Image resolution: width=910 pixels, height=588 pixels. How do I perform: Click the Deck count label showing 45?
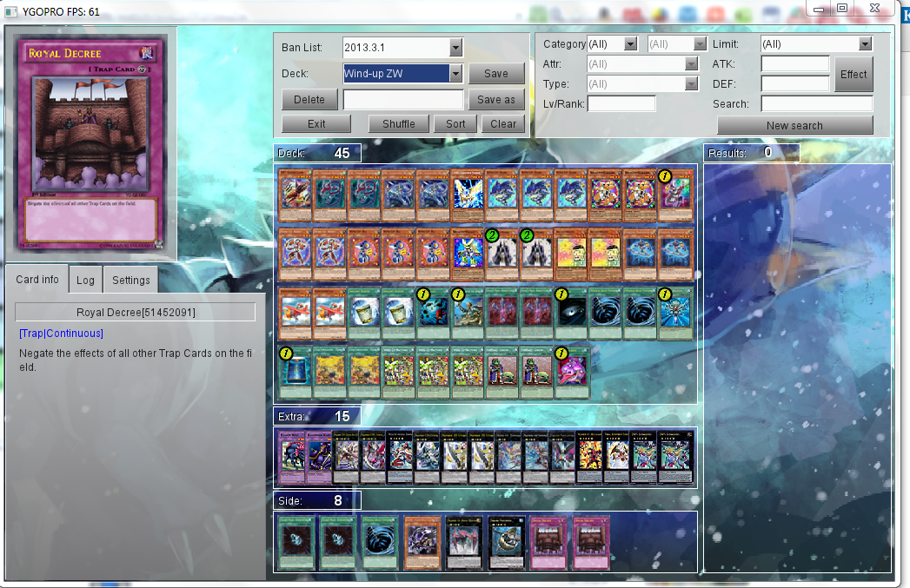tap(317, 153)
